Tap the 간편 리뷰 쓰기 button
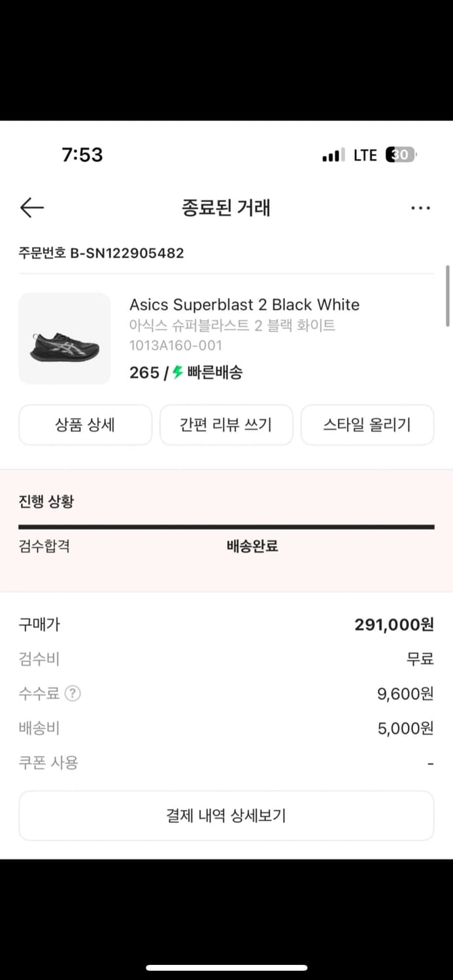 [x=226, y=425]
